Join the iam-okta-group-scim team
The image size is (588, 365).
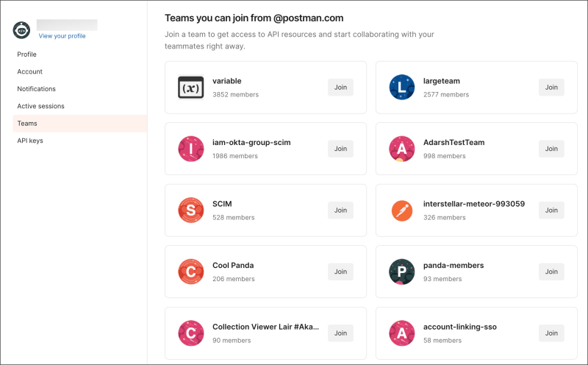coord(340,149)
